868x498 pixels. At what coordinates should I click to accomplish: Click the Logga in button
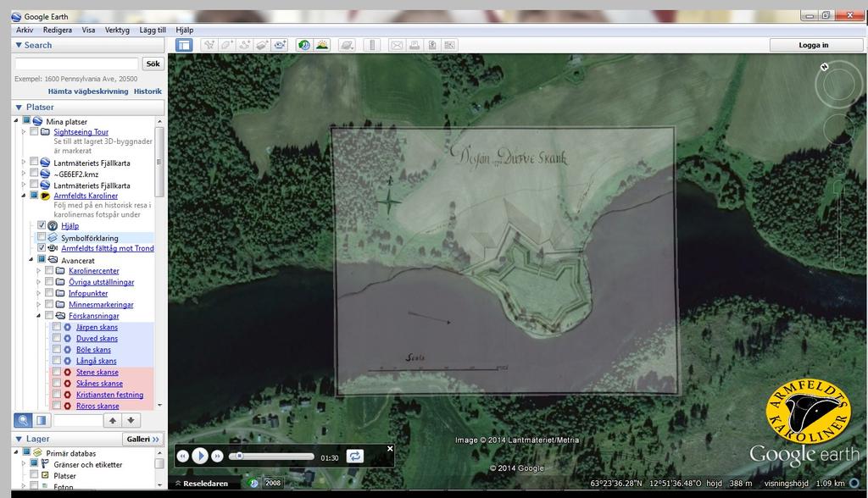[813, 45]
